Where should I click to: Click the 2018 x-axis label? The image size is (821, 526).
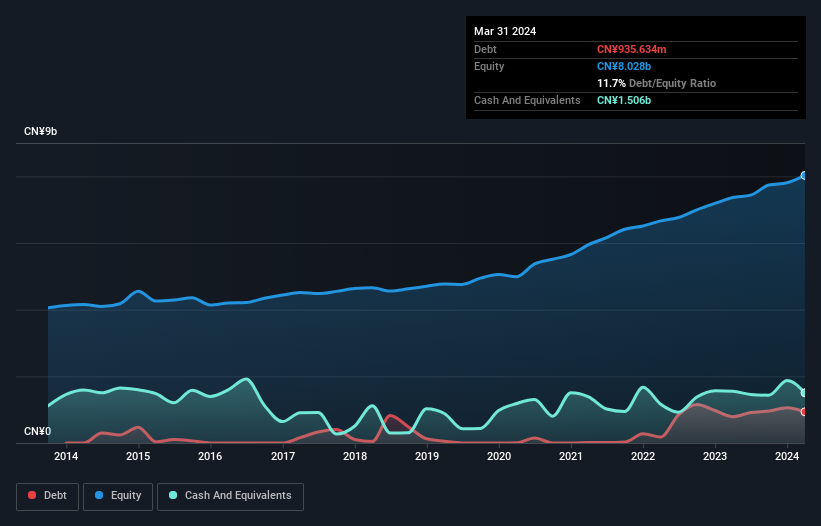(355, 456)
